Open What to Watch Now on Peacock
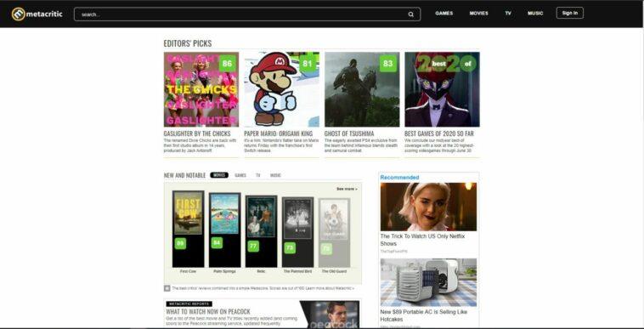Screen dimensions: 644x329 pos(208,312)
